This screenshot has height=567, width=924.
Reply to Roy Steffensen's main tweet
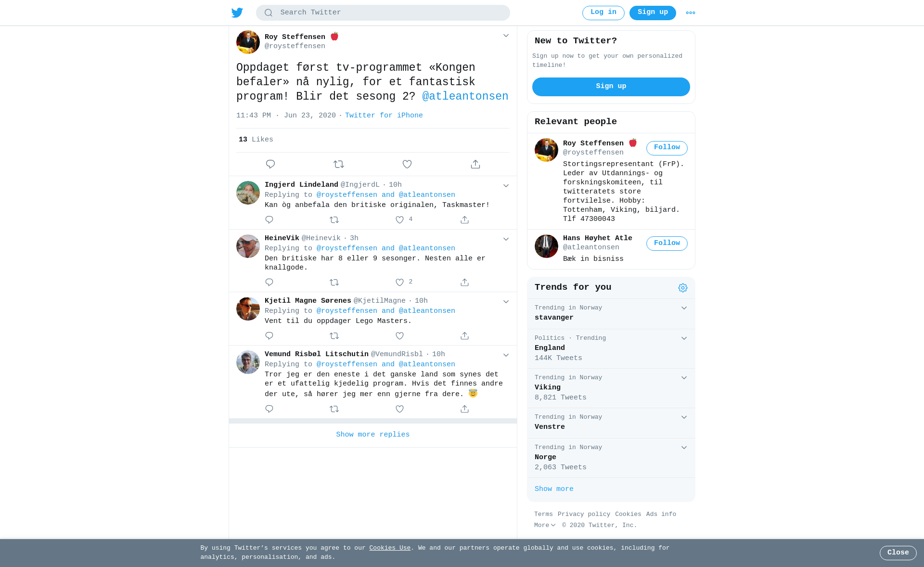(x=270, y=164)
